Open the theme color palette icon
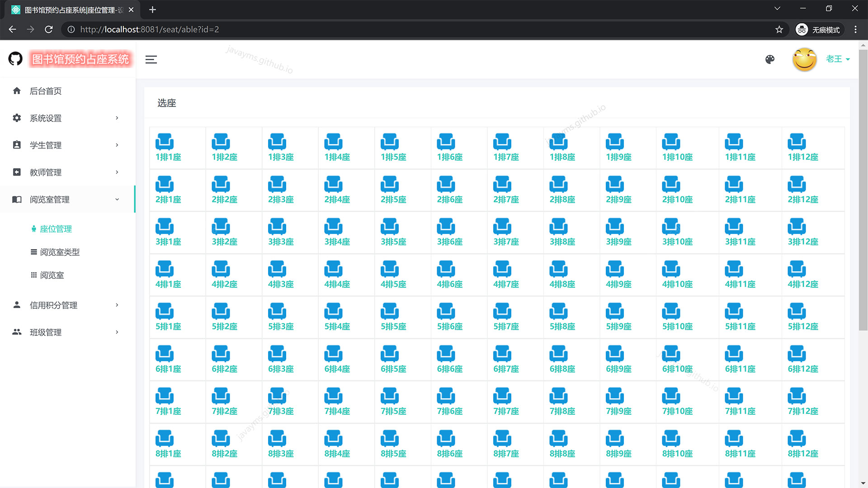Image resolution: width=868 pixels, height=488 pixels. (770, 59)
